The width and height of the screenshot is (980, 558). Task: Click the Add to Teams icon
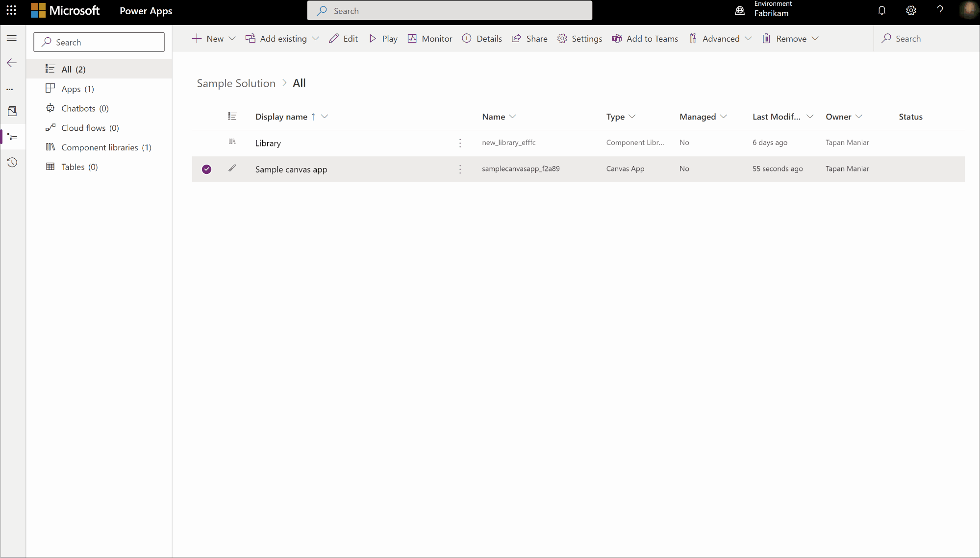616,38
